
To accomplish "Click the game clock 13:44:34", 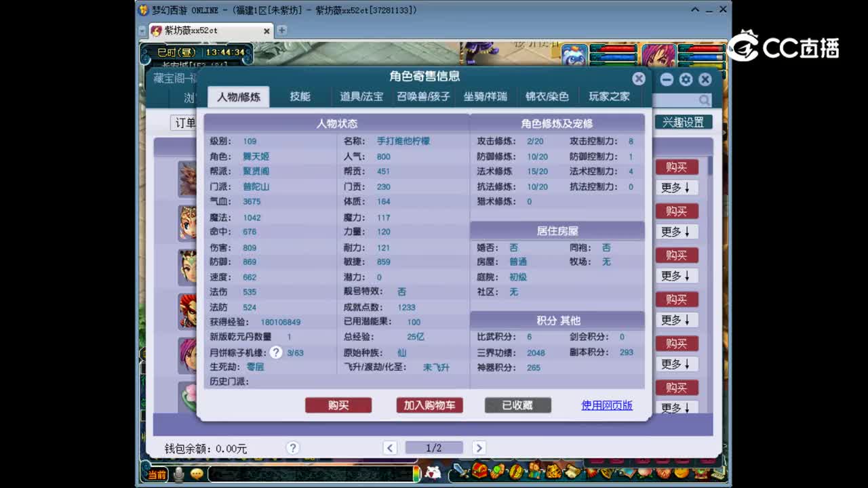I will click(225, 52).
